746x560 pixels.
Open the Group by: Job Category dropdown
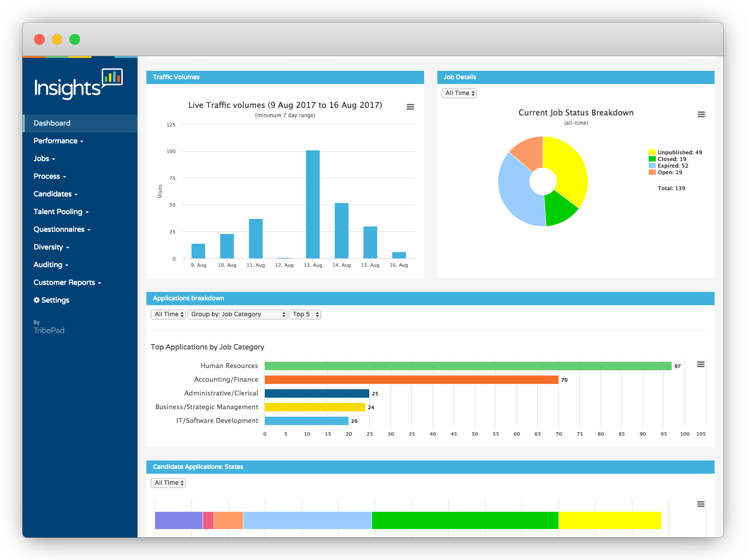[237, 315]
